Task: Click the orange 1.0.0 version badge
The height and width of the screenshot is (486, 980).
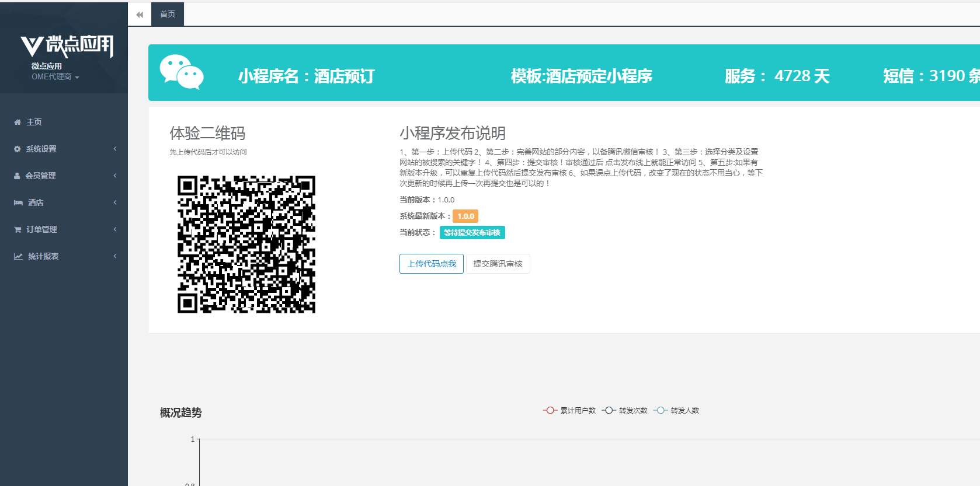Action: [x=465, y=216]
